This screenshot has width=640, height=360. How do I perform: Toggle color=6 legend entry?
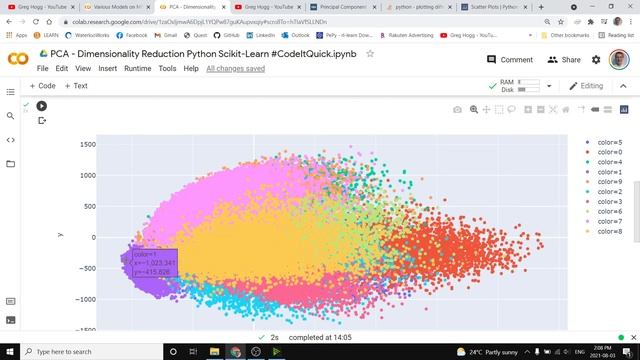point(604,211)
